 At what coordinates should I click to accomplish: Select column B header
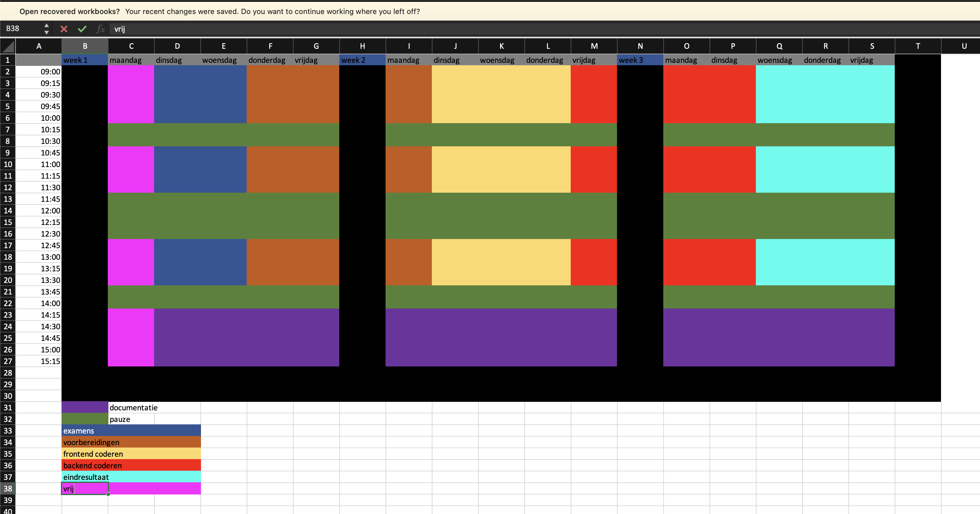(85, 46)
